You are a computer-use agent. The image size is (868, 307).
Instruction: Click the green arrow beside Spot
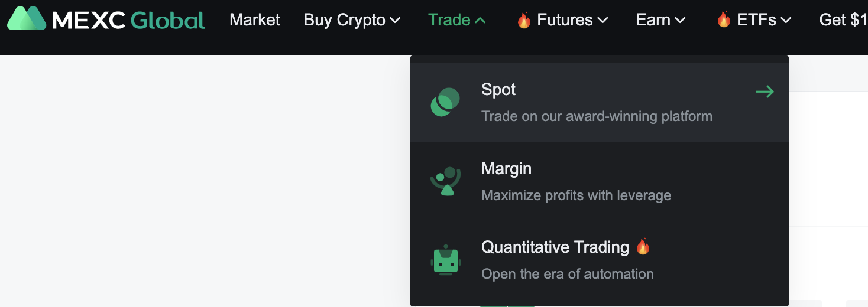765,92
